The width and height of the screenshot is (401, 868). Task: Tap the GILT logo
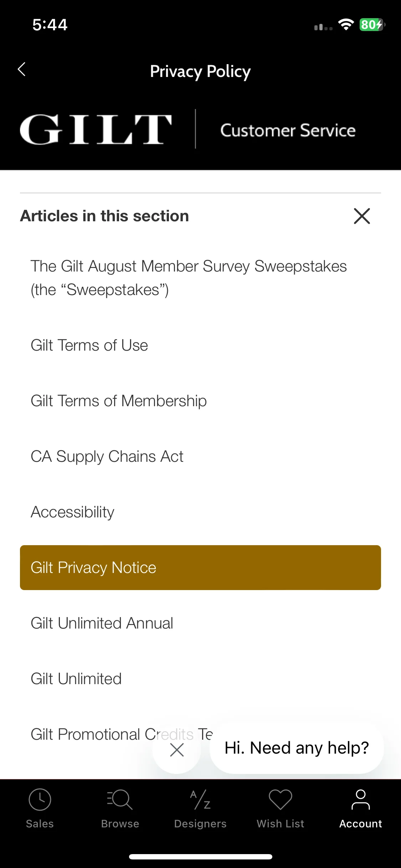coord(96,129)
